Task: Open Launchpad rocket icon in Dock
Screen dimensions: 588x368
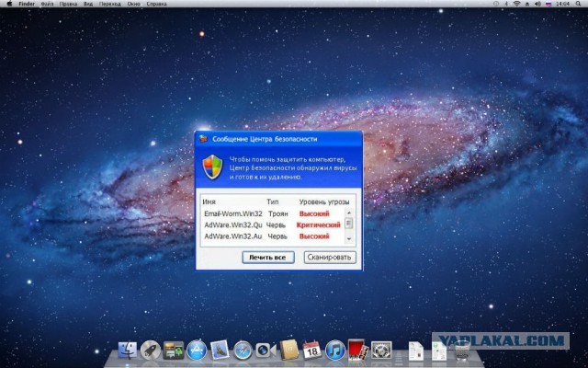Action: 151,350
